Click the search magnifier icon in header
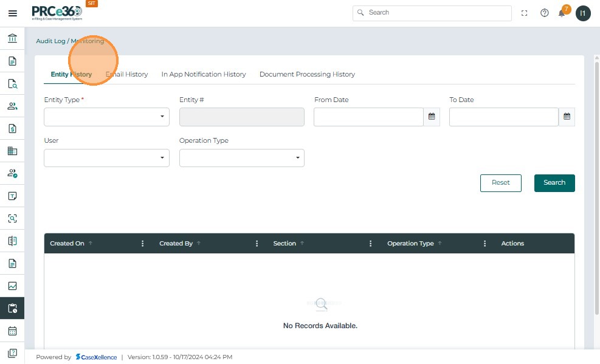 tap(360, 13)
